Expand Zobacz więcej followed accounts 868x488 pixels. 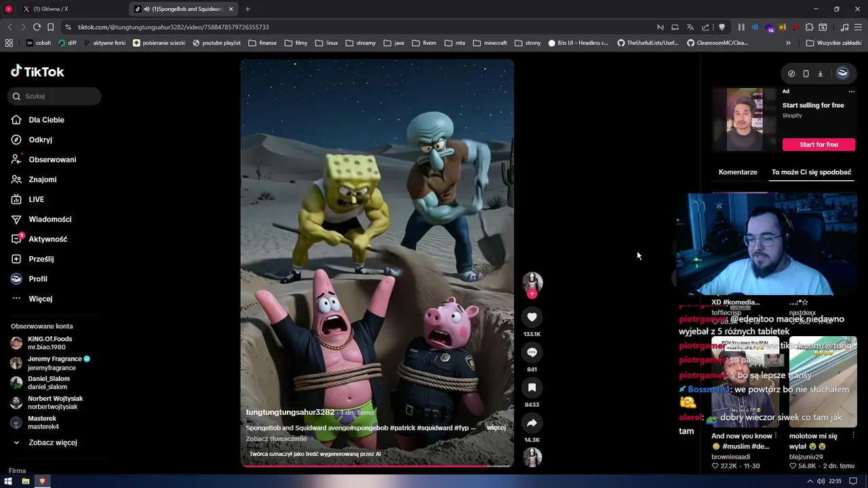(x=45, y=443)
